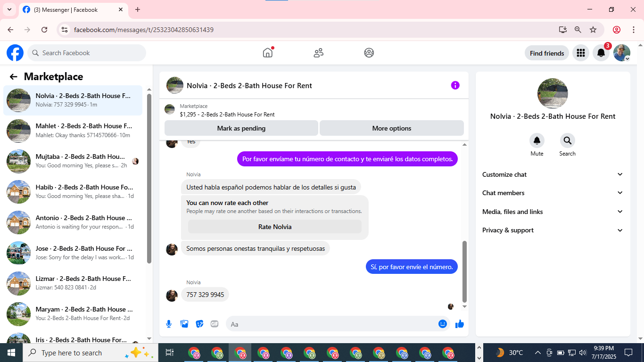Open the Antonio conversation in chat list

click(73, 222)
